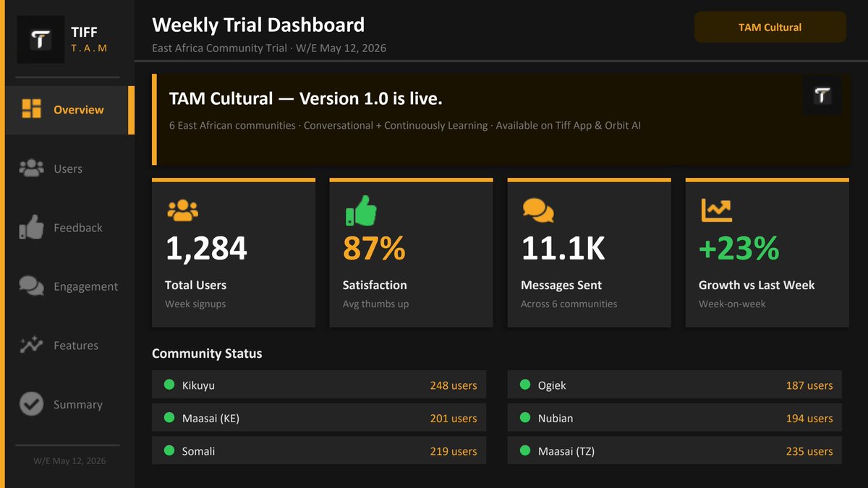Viewport: 868px width, 488px height.
Task: Select the +23% growth value
Action: [739, 249]
